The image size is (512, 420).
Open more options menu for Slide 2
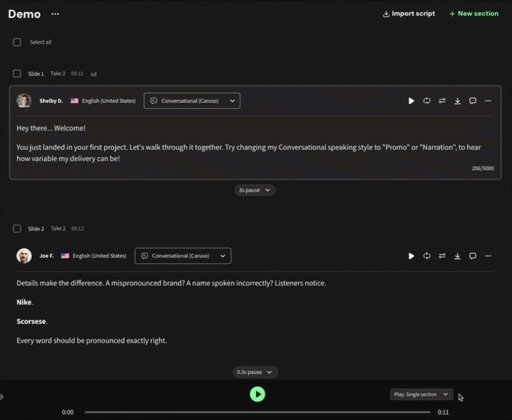coord(488,256)
